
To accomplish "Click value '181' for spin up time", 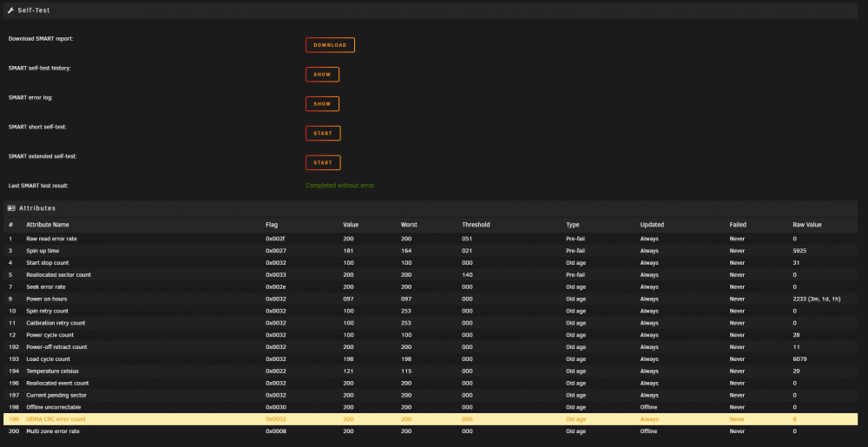I will tap(348, 251).
